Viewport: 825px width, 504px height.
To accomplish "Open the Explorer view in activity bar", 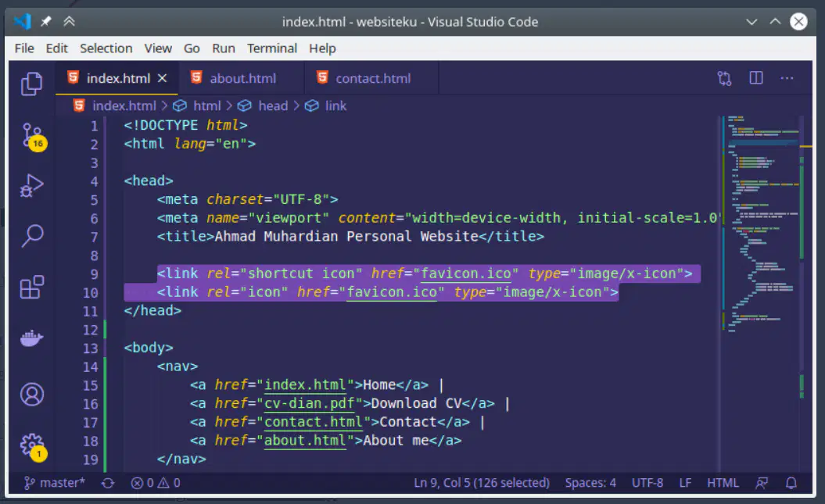I will (31, 84).
